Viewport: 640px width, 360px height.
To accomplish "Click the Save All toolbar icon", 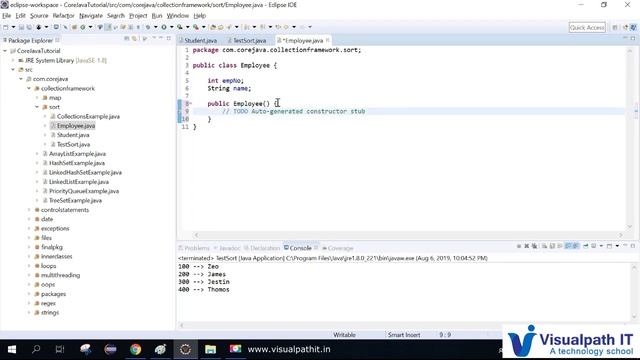I will click(29, 27).
